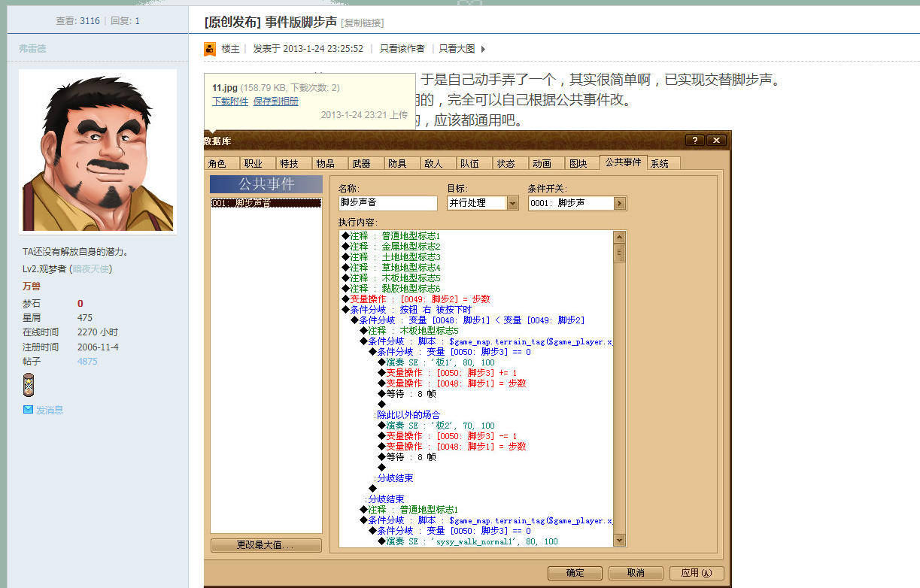This screenshot has height=588, width=920.
Task: Select line 演奏 SE : '板1', 80, 100
Action: pyautogui.click(x=436, y=362)
